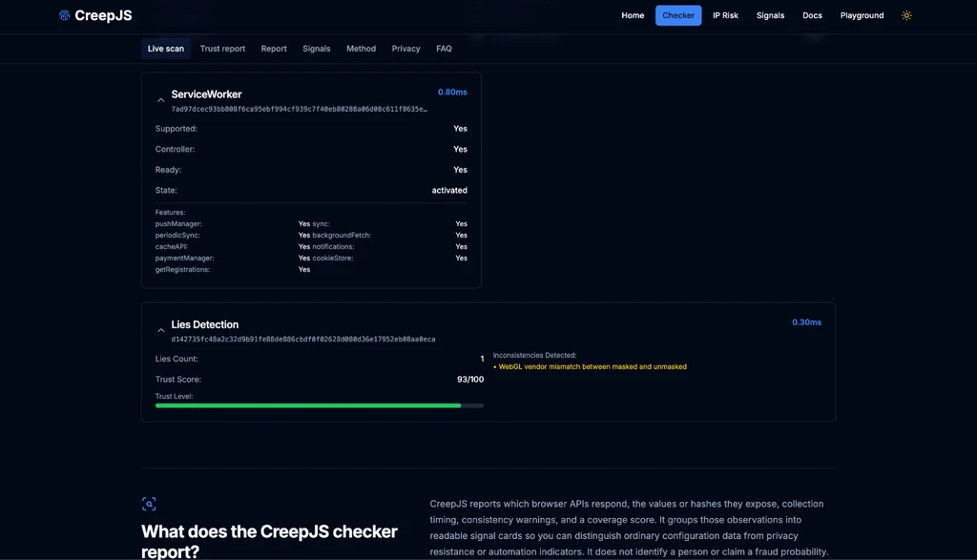
Task: Click the cacheAPI feature label
Action: pos(172,247)
